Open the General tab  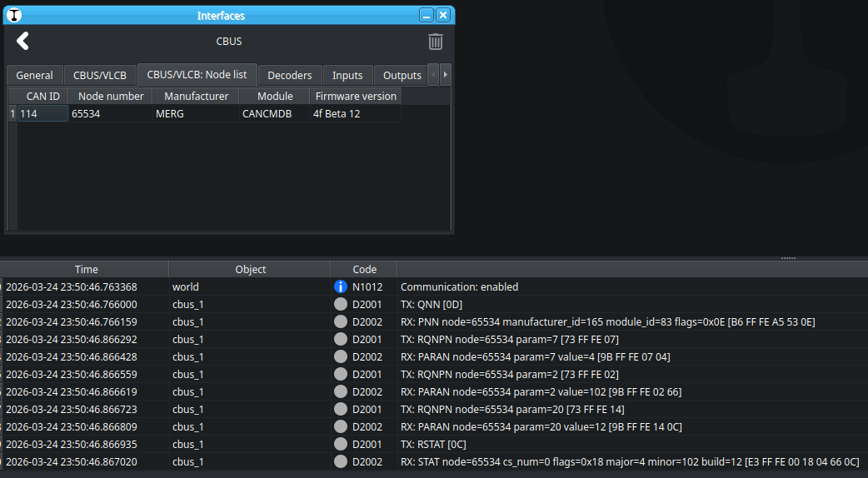pyautogui.click(x=34, y=75)
